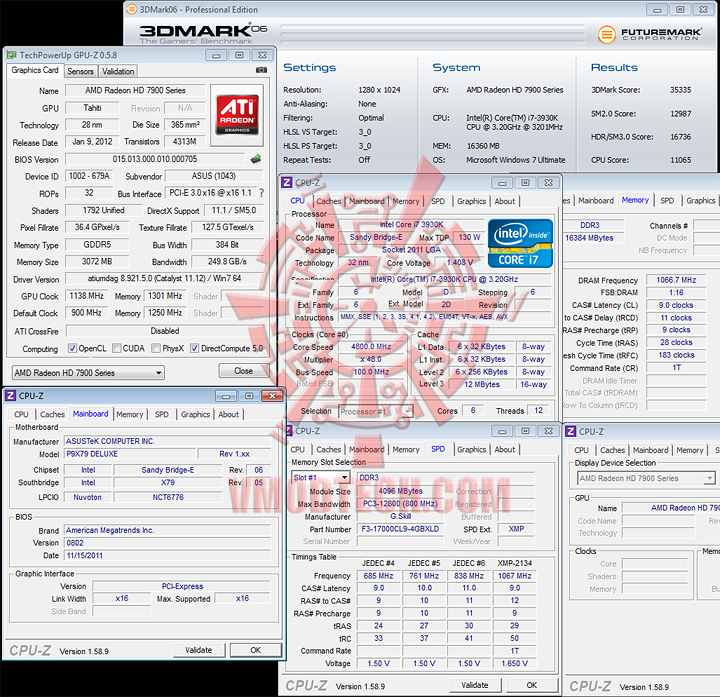Click the BIOS save chip icon in GPU-Z

click(x=256, y=159)
